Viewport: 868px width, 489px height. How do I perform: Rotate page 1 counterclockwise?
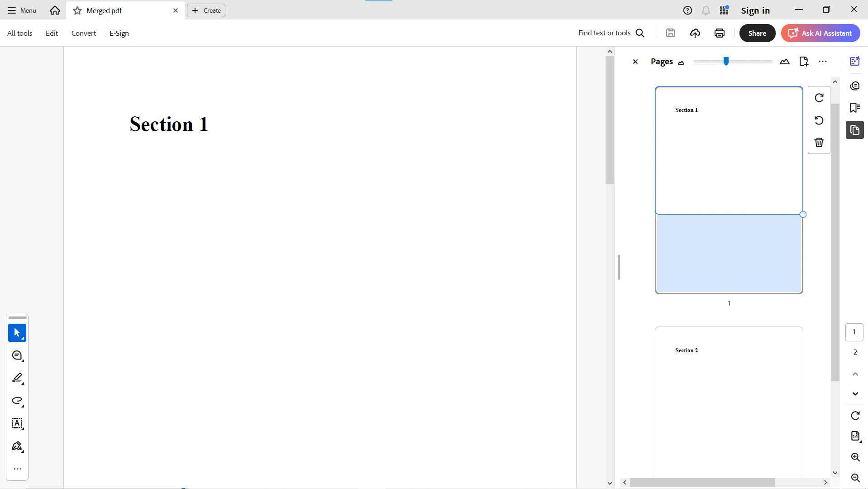tap(819, 120)
